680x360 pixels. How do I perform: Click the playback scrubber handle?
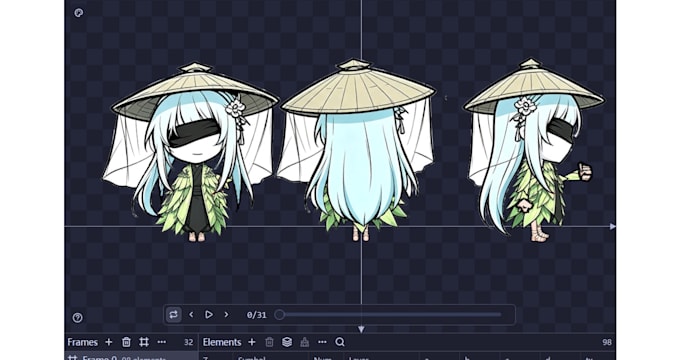click(x=280, y=314)
